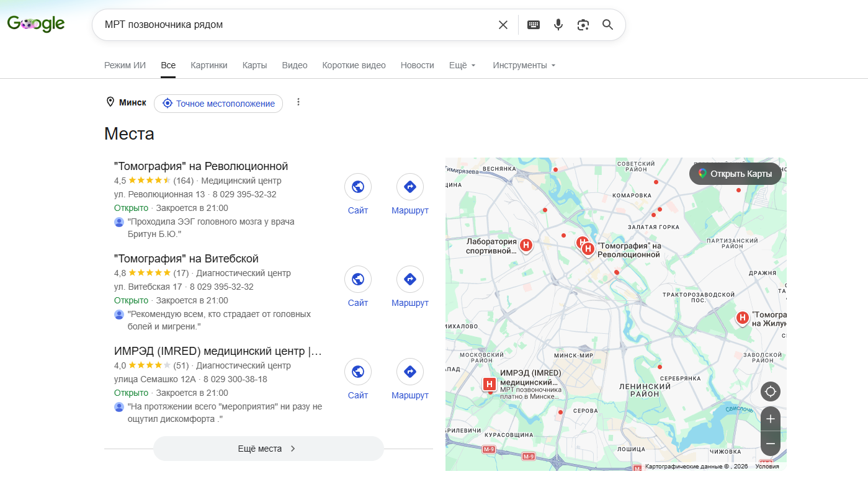The image size is (868, 492).
Task: Open the three-dot location options menu
Action: point(298,102)
